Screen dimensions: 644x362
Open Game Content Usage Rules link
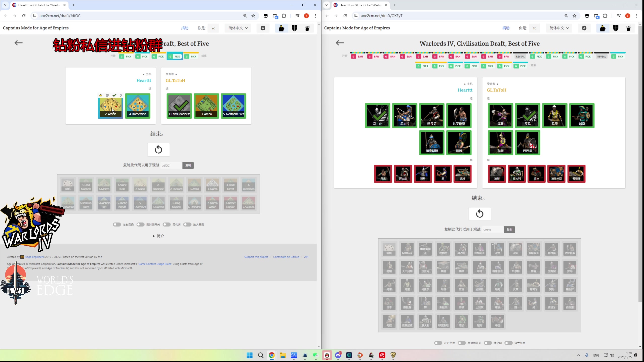pos(155,264)
